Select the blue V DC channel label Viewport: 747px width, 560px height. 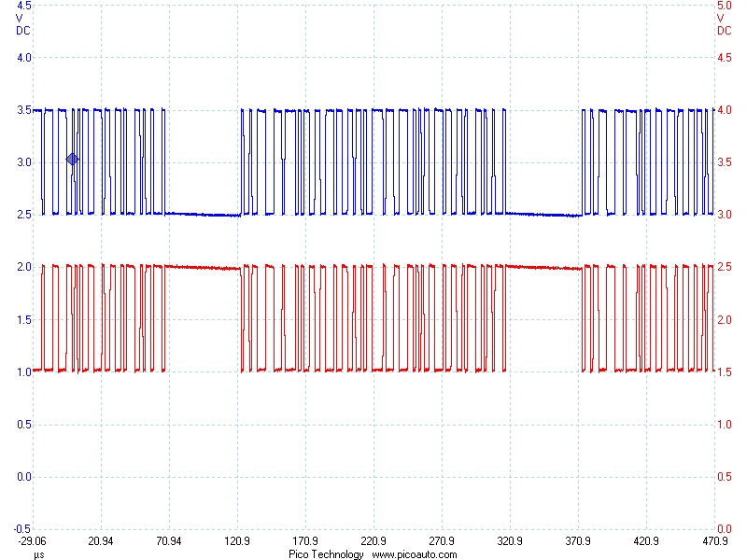point(22,23)
